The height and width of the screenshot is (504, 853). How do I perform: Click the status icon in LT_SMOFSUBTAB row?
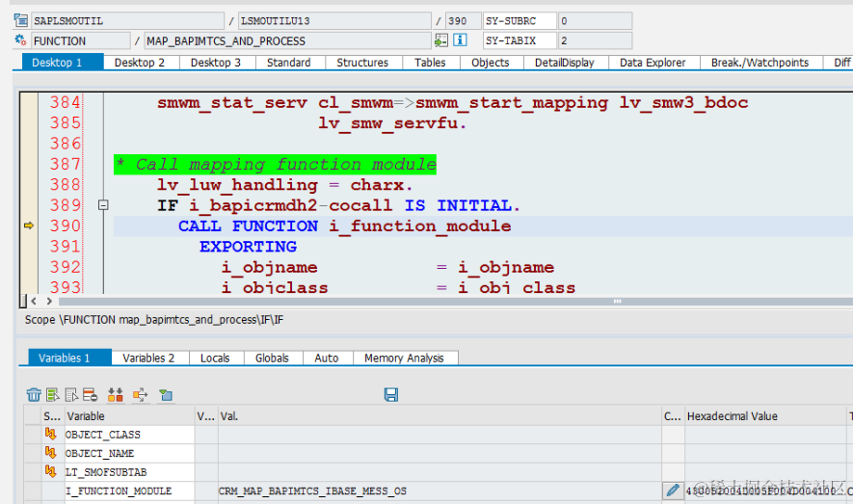click(50, 471)
